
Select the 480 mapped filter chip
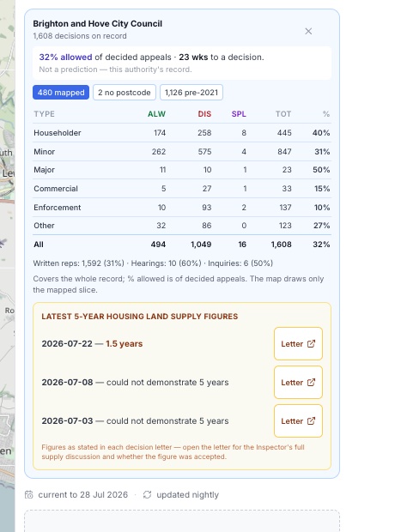pyautogui.click(x=61, y=93)
